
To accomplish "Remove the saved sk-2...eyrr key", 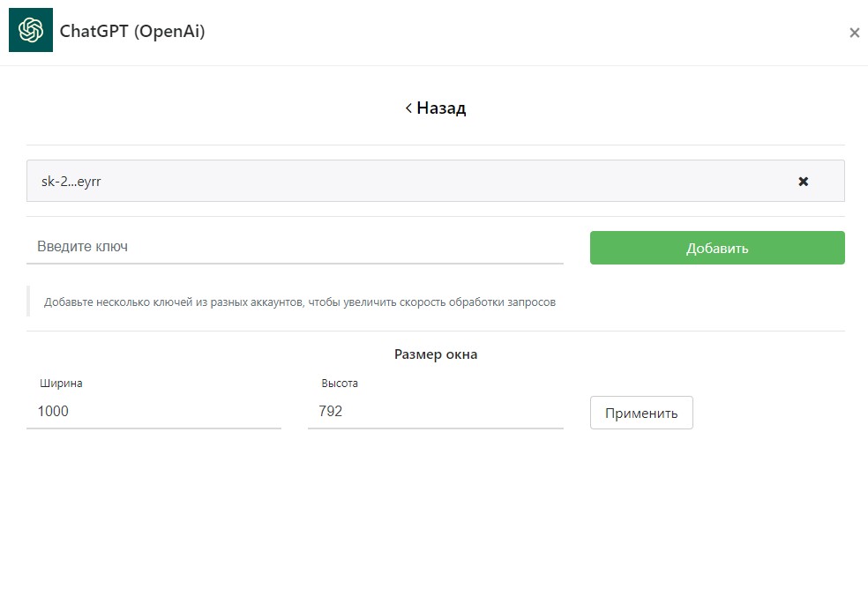I will point(803,182).
